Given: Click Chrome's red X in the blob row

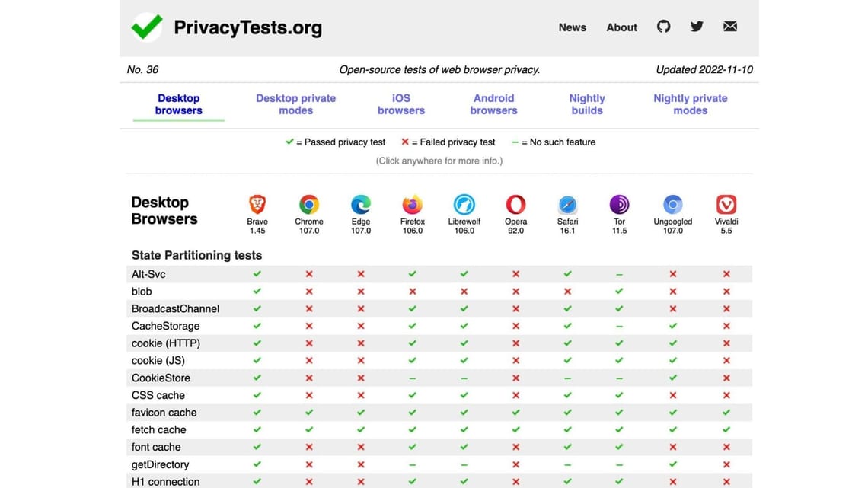Looking at the screenshot, I should [x=308, y=291].
